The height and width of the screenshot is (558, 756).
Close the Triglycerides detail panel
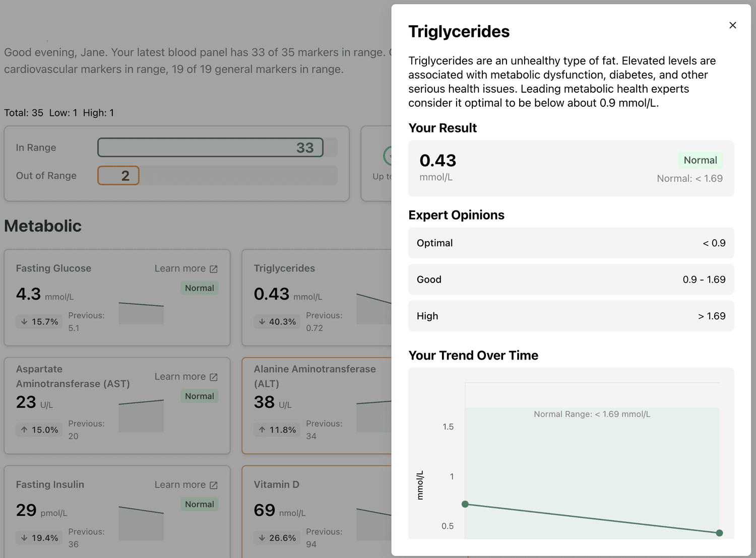point(733,25)
